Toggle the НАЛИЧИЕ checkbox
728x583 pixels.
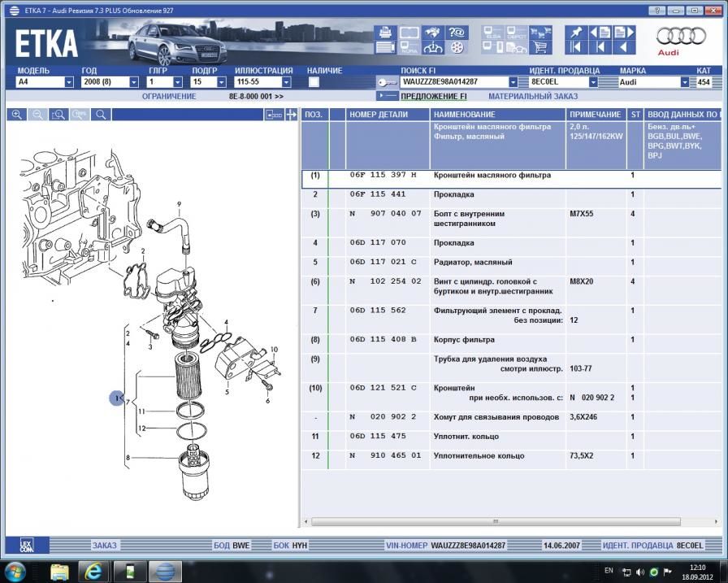pos(314,82)
